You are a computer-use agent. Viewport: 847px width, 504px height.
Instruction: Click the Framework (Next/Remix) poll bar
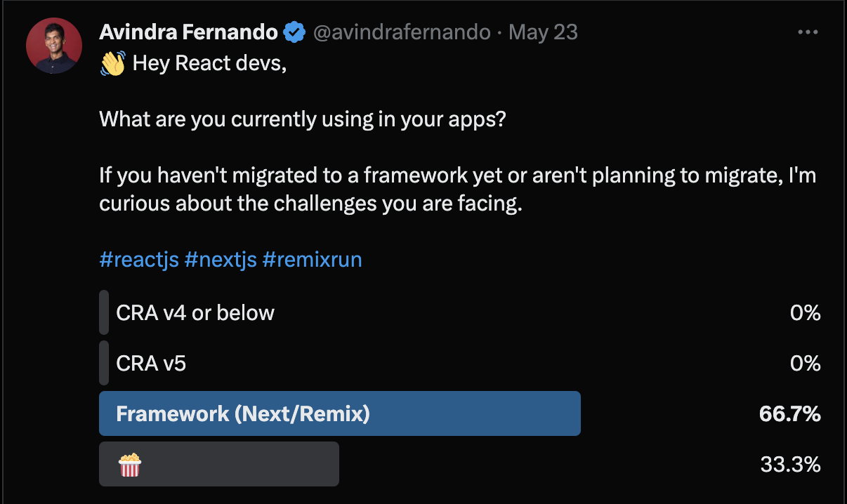tap(340, 413)
